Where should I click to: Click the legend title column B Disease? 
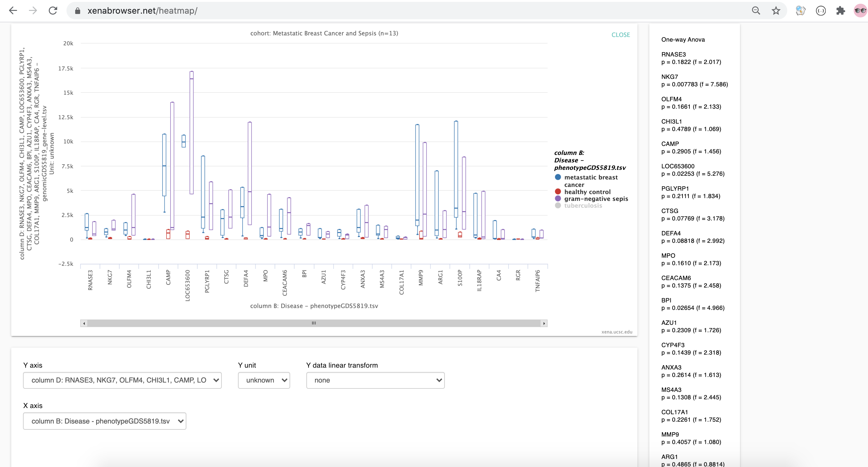point(590,160)
